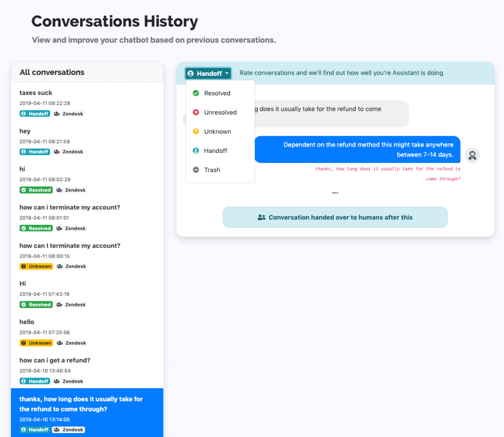Open the Handoff rating dropdown

208,73
